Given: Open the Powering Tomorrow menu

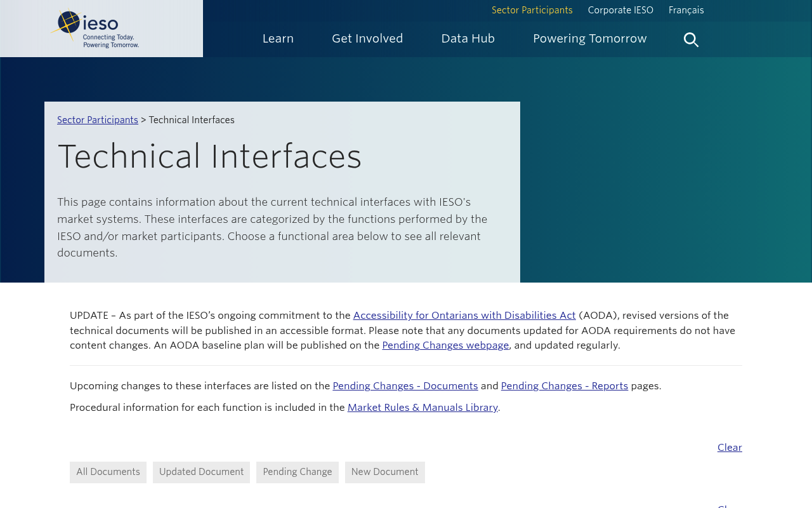Looking at the screenshot, I should pos(590,39).
